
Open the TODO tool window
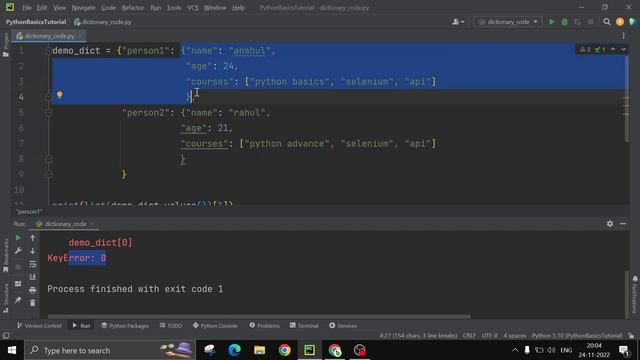(171, 325)
